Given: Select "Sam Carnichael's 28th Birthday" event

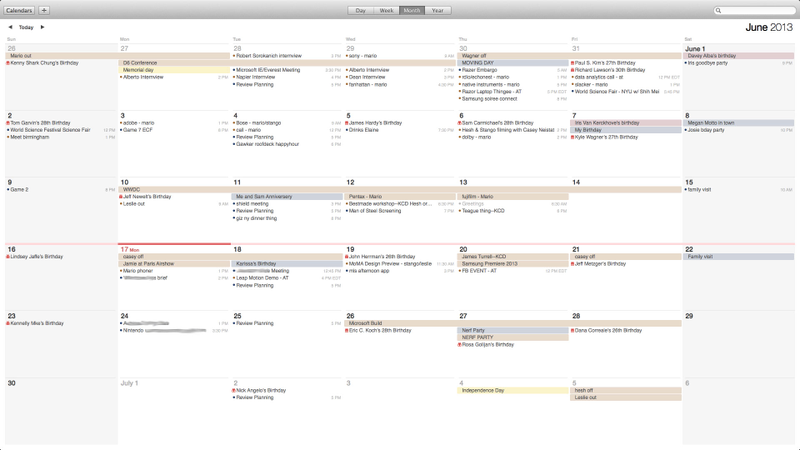Looking at the screenshot, I should (497, 123).
